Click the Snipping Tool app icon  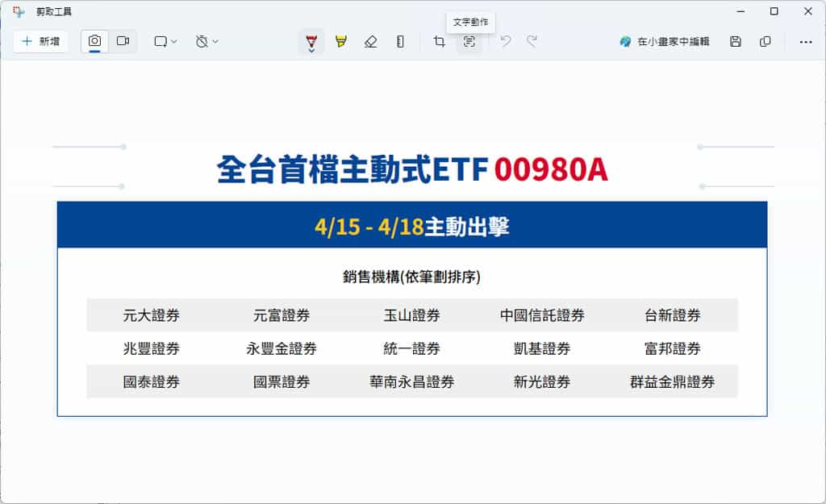coord(19,11)
